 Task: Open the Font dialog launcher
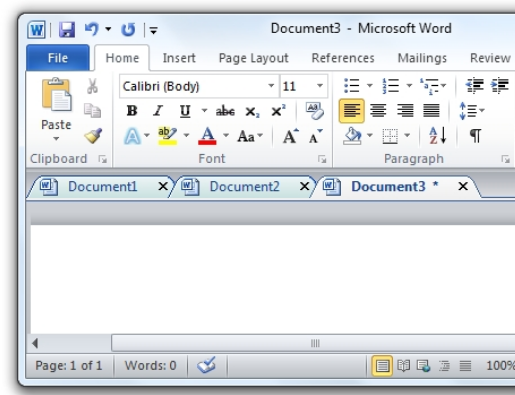point(322,160)
